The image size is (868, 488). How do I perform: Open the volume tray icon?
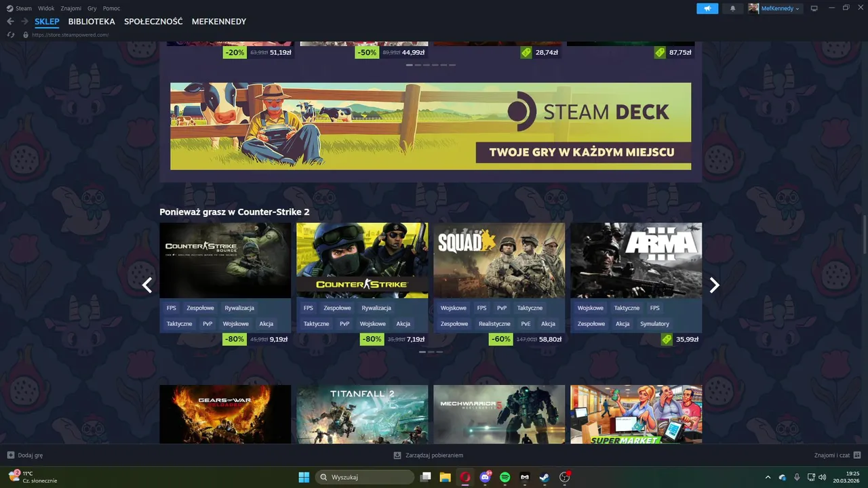tap(823, 477)
